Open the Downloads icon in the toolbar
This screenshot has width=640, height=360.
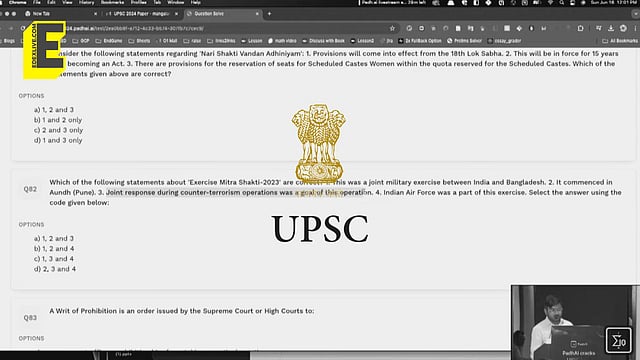[x=611, y=28]
